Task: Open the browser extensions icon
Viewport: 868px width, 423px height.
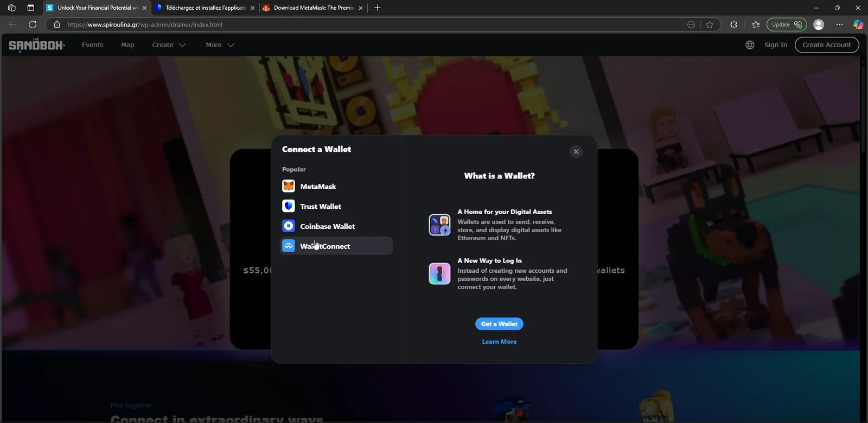Action: point(734,24)
